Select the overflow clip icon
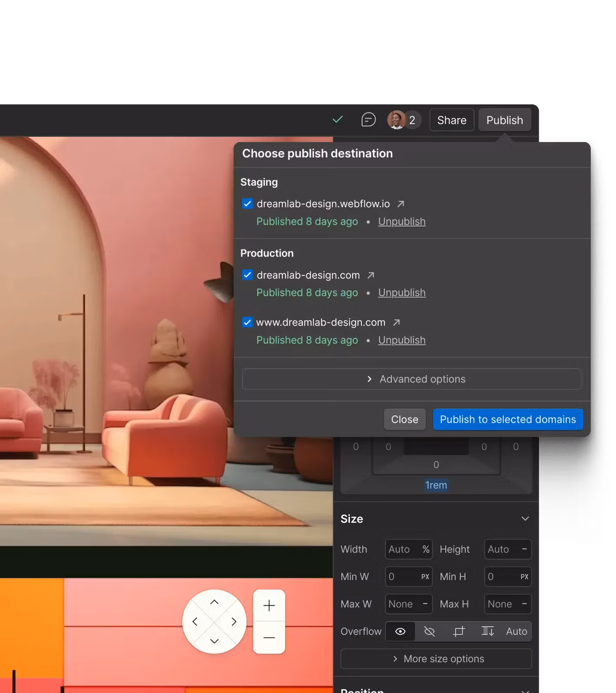The image size is (616, 693). tap(459, 631)
